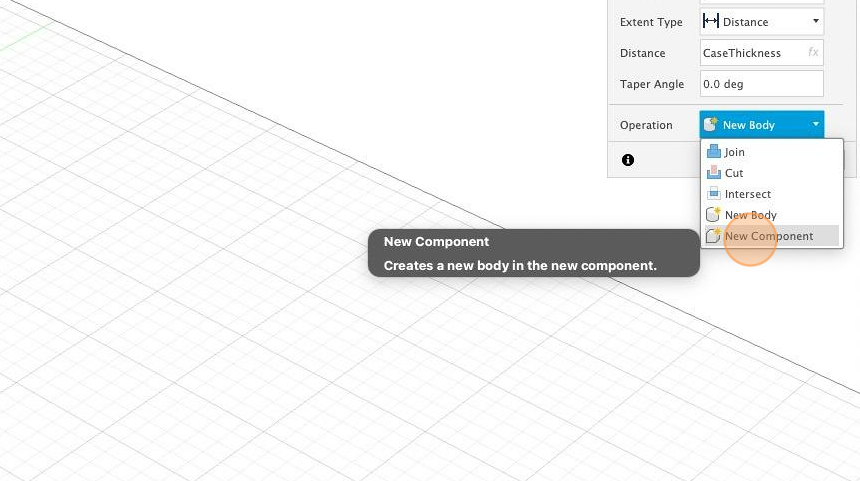The width and height of the screenshot is (860, 481).
Task: Click the Intersect operation icon
Action: [x=714, y=194]
